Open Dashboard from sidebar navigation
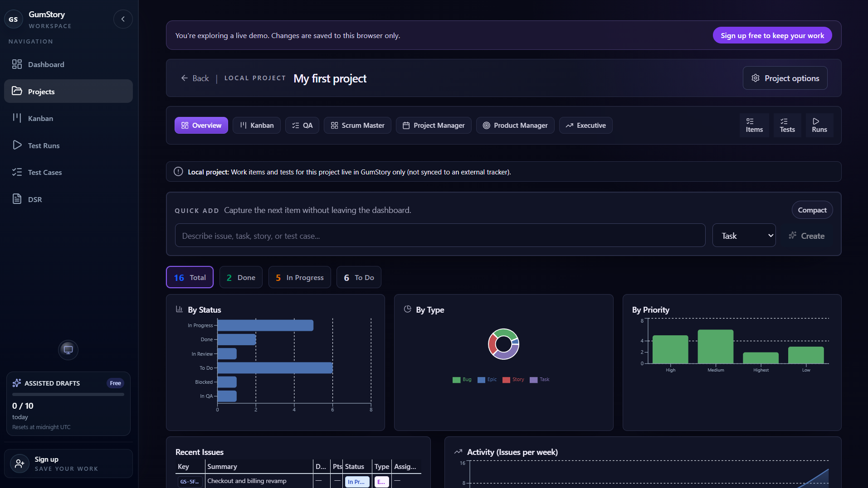 coord(68,64)
